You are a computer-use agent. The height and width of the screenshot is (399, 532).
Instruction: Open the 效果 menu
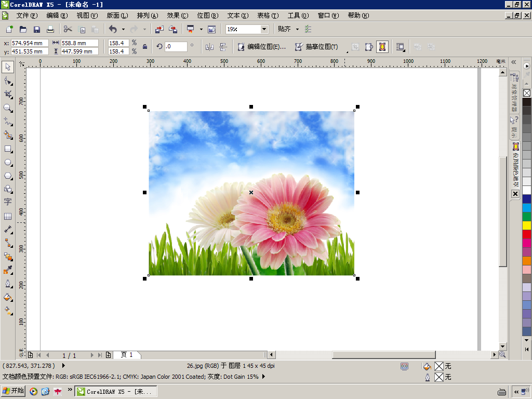(x=178, y=16)
